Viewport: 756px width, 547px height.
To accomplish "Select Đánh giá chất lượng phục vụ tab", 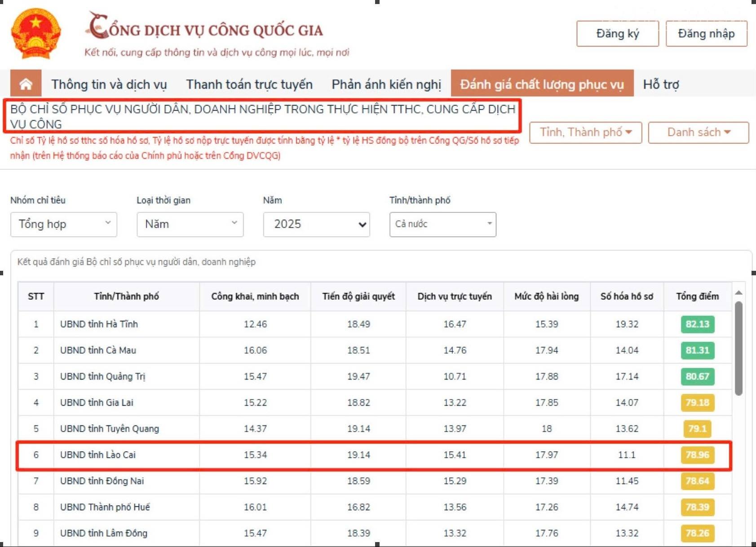I will click(x=542, y=84).
